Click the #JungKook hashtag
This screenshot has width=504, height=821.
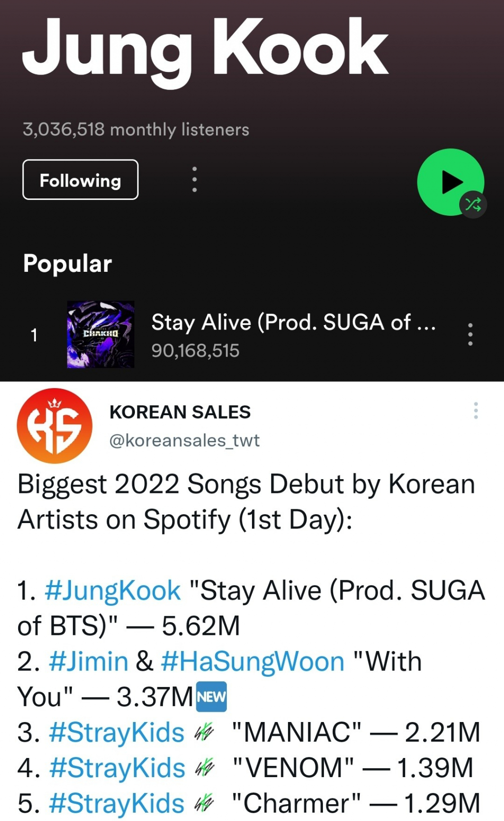[113, 590]
